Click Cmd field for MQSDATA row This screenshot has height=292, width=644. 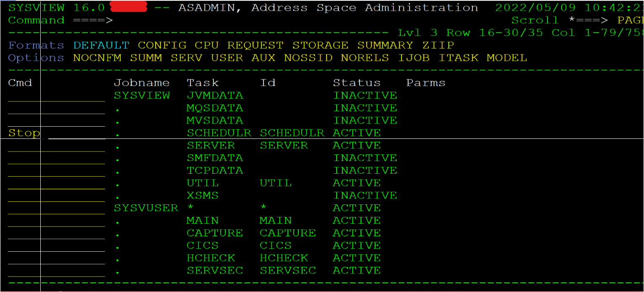[x=56, y=108]
